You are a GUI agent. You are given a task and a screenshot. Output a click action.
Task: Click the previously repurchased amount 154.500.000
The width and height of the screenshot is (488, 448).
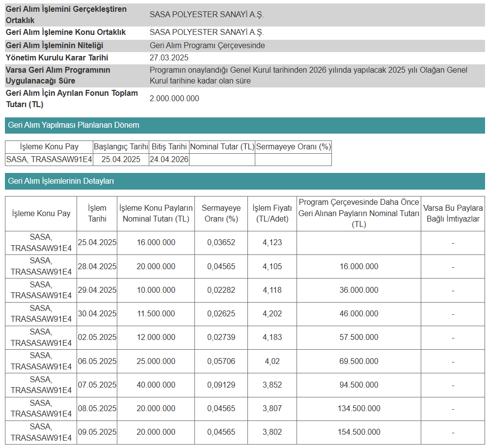tap(358, 432)
